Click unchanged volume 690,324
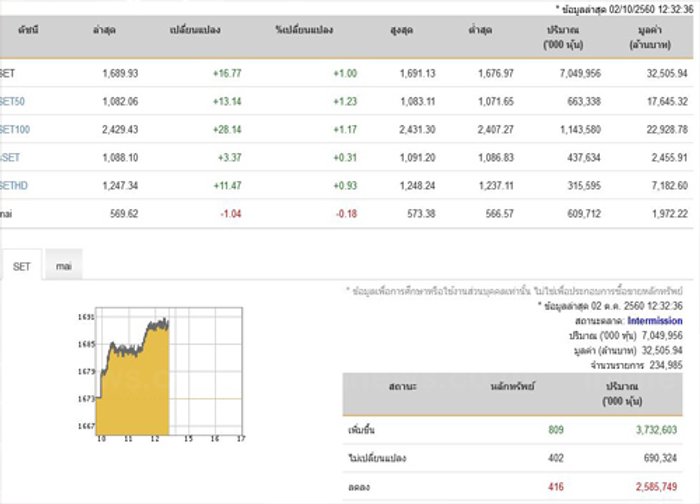700x504 pixels. click(660, 458)
